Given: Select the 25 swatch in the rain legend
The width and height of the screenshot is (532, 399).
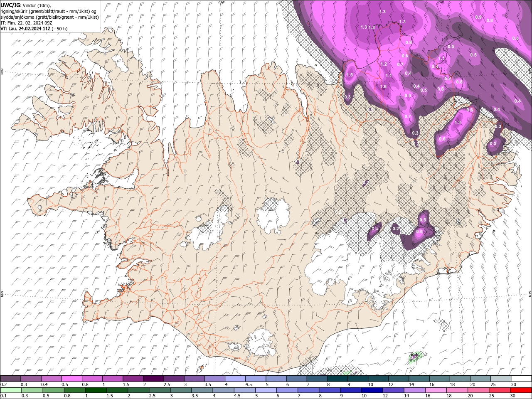Looking at the screenshot, I should pos(500,390).
